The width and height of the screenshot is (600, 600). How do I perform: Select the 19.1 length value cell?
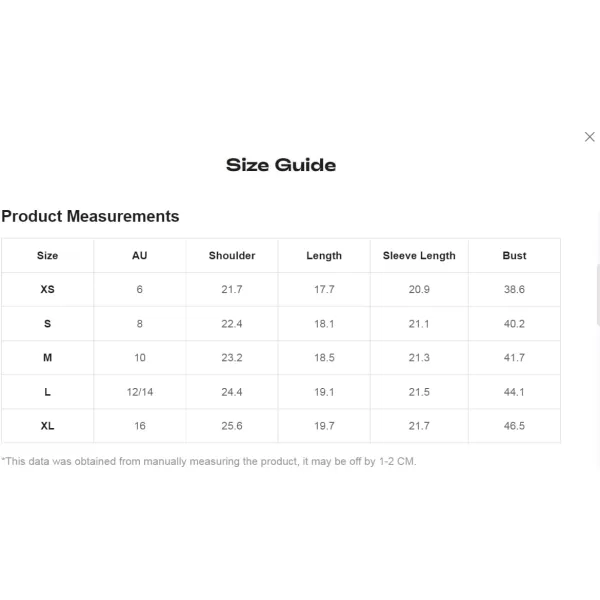pyautogui.click(x=324, y=392)
